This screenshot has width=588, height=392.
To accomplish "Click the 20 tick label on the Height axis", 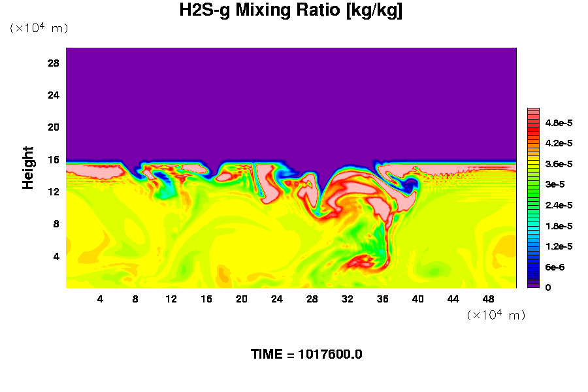I will coord(54,127).
